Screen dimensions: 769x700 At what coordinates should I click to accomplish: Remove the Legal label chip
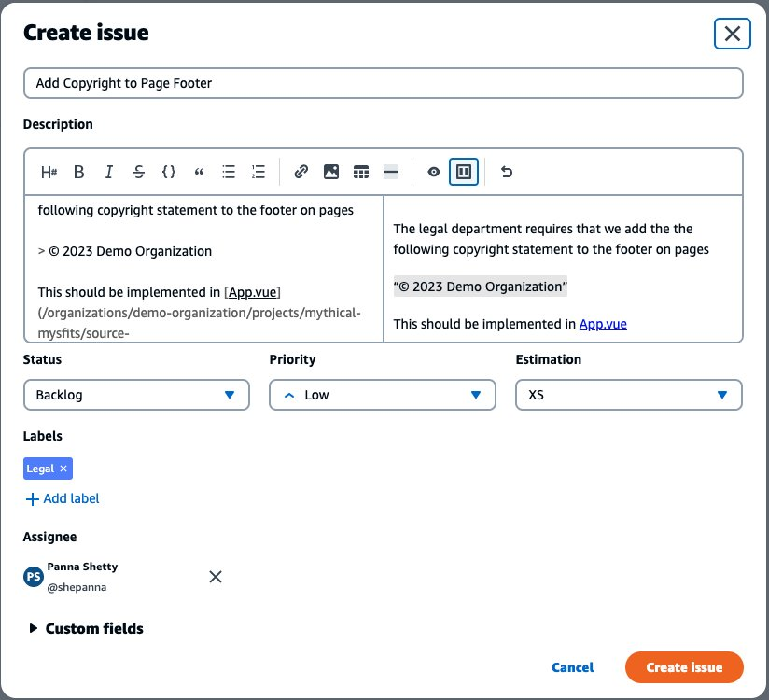pos(63,469)
